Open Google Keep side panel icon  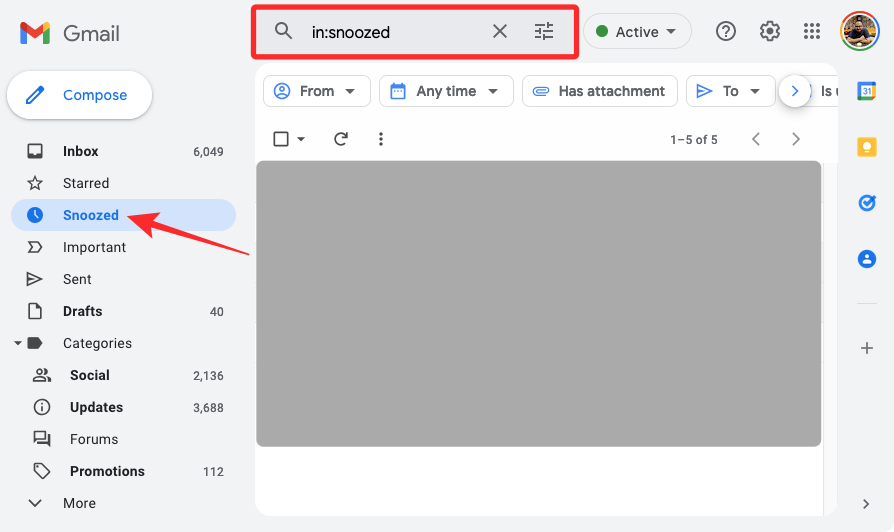[867, 147]
